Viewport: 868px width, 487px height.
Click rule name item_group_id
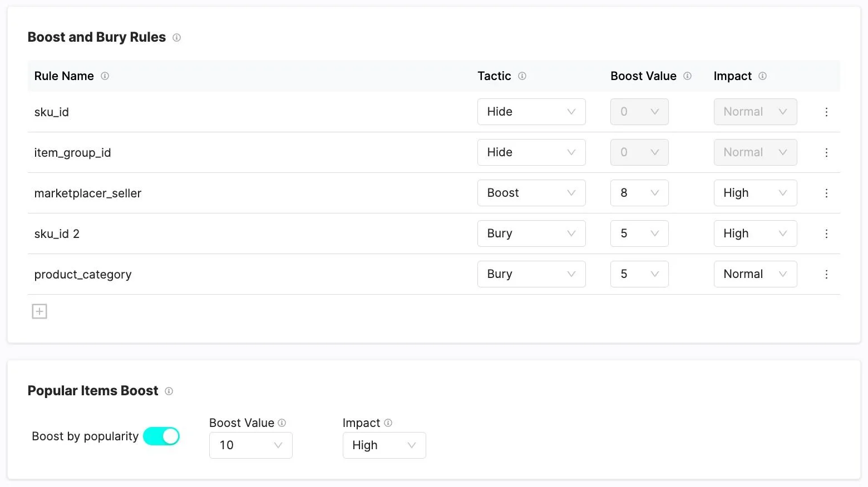coord(72,153)
